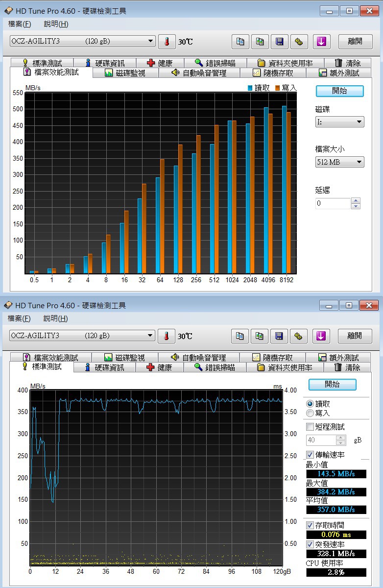The width and height of the screenshot is (383, 588).
Task: Open 磁碟監視 tab in top window
Action: (125, 73)
